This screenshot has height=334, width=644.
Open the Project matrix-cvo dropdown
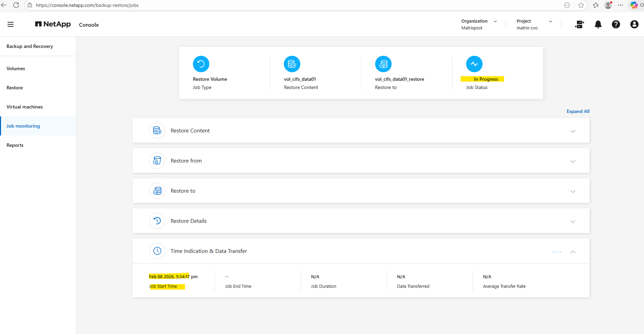[x=550, y=21]
